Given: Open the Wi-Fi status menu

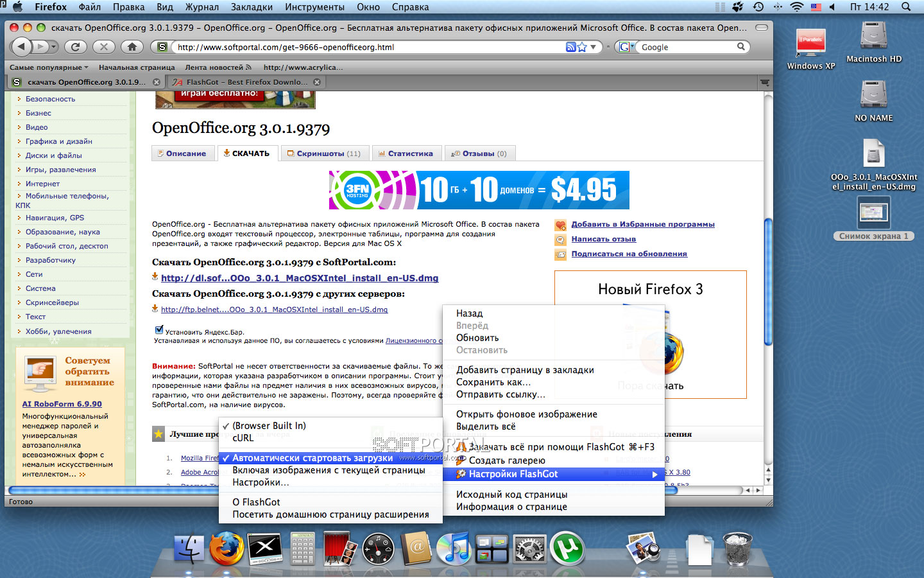Looking at the screenshot, I should [x=797, y=7].
